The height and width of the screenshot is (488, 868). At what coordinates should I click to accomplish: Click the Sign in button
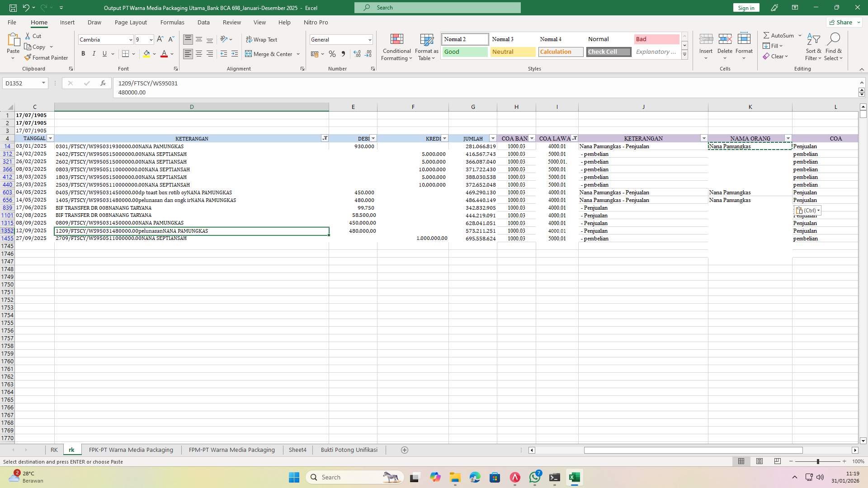745,8
